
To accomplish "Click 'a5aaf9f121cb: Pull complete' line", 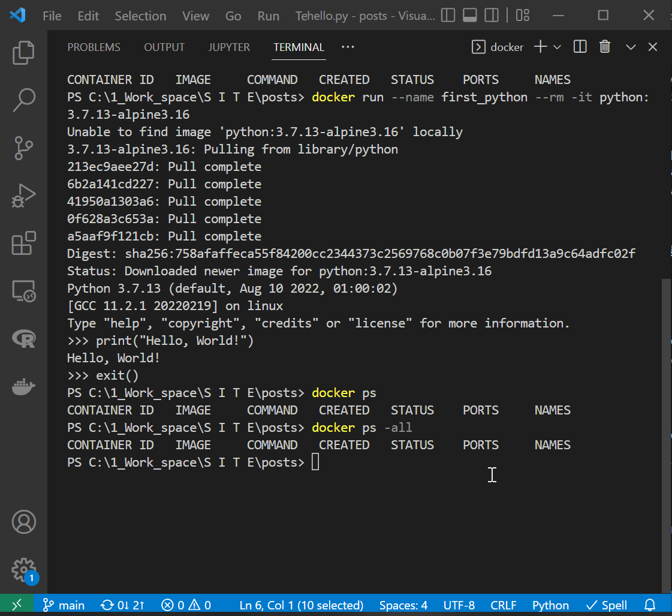I will pos(164,236).
